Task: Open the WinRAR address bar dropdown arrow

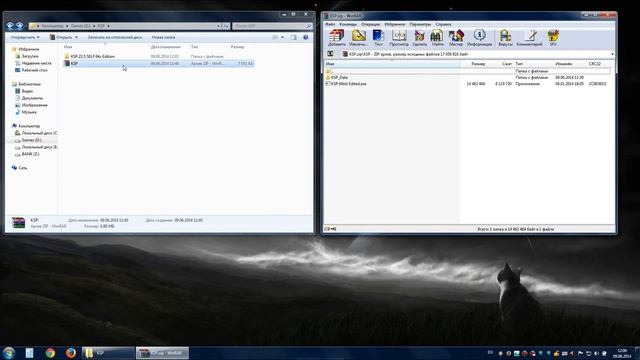Action: pos(612,54)
